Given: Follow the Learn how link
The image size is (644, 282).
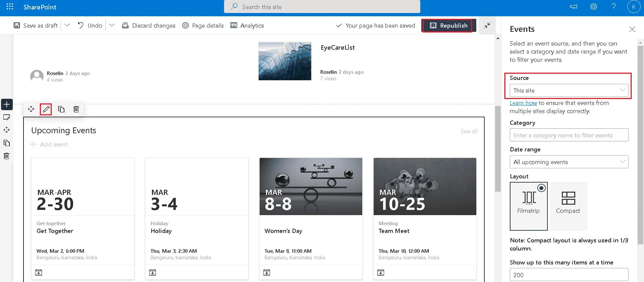Looking at the screenshot, I should click(523, 103).
